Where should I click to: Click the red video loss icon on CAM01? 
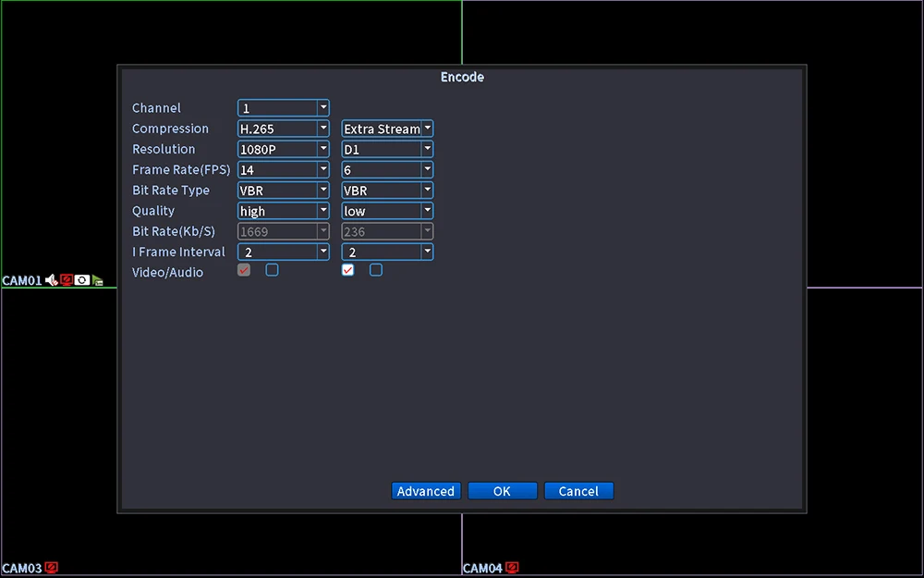tap(67, 280)
